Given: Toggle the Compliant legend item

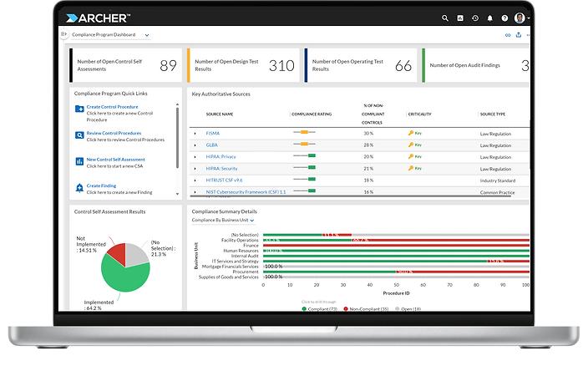Looking at the screenshot, I should [319, 308].
